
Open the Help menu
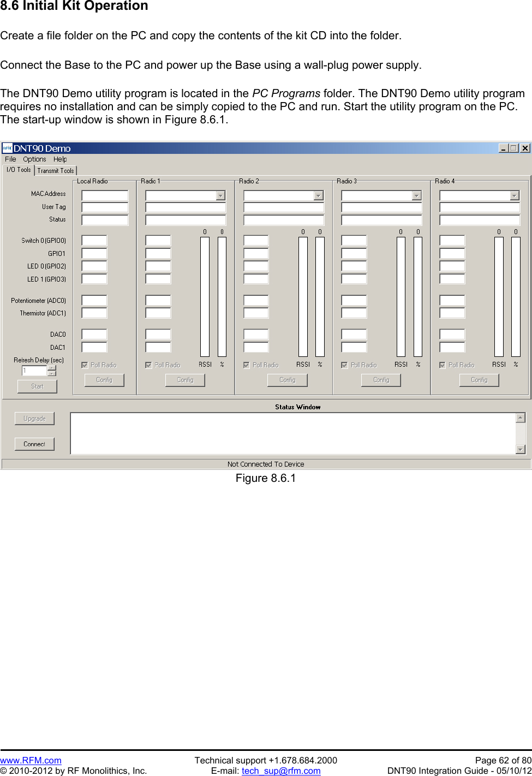(60, 159)
